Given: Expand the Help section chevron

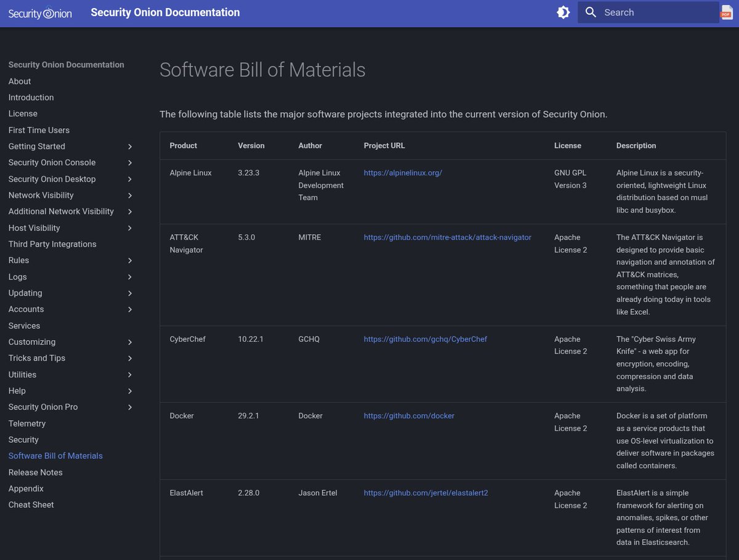Looking at the screenshot, I should click(x=130, y=391).
